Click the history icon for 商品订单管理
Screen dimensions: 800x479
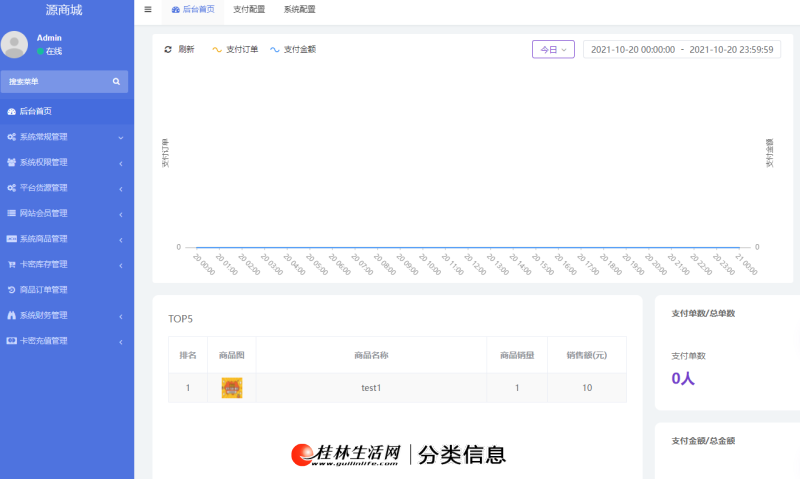[x=11, y=290]
